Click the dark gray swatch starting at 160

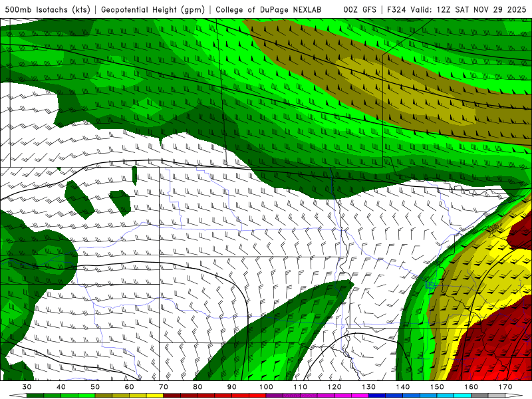479,396
